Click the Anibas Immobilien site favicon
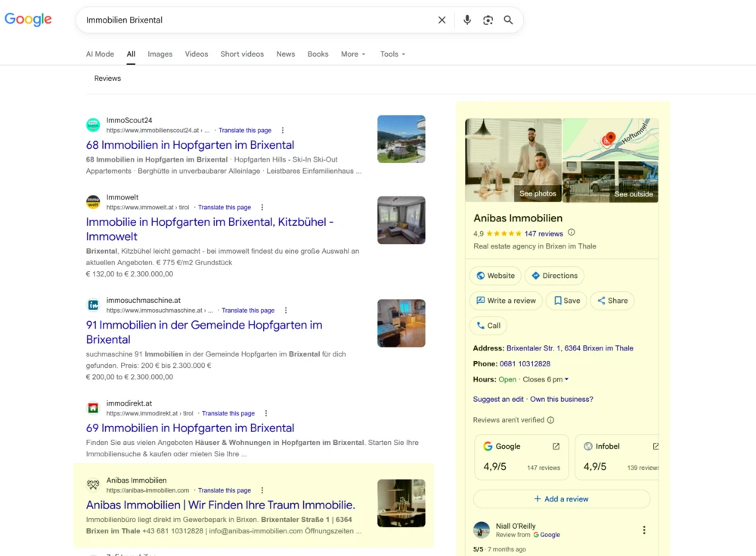The height and width of the screenshot is (556, 756). pos(93,485)
